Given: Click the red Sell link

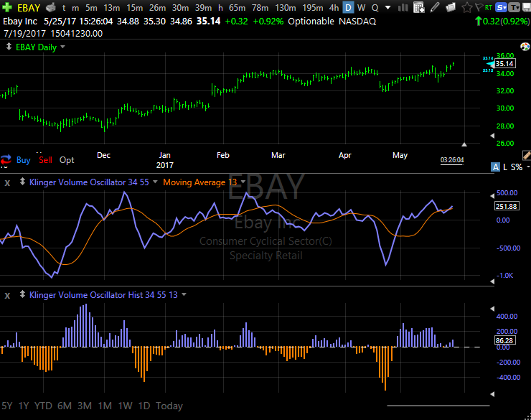Looking at the screenshot, I should click(x=45, y=160).
